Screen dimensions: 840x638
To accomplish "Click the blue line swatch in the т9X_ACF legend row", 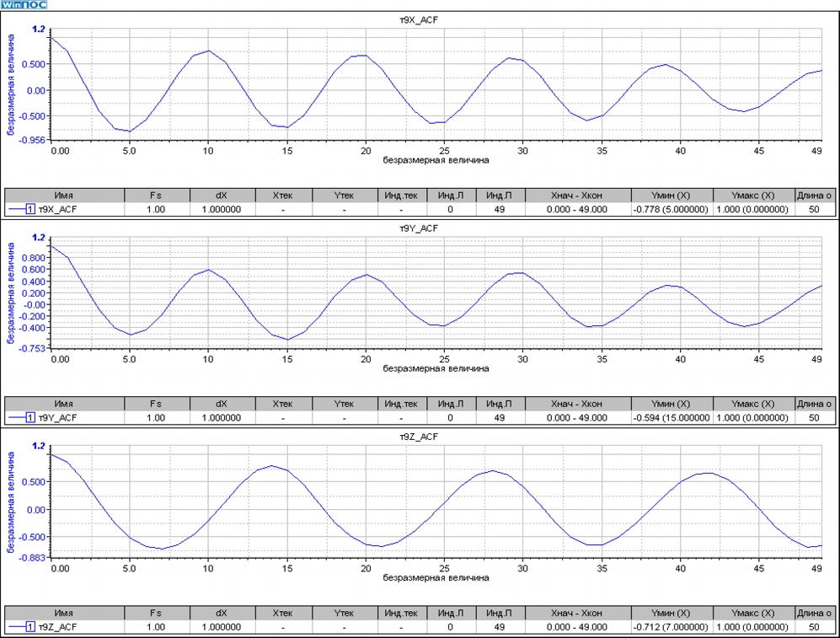I will click(x=15, y=209).
